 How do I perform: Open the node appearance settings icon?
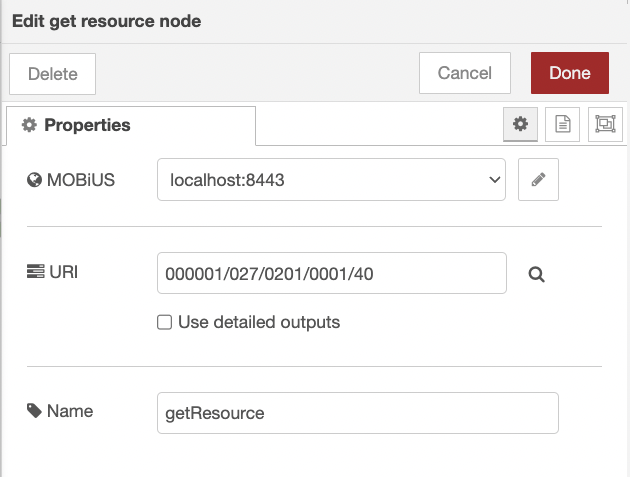click(604, 125)
